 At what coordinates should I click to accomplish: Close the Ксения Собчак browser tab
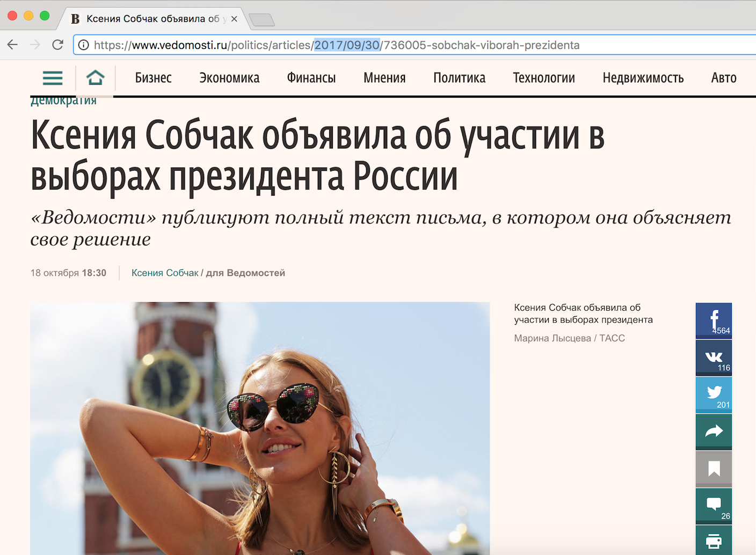pos(234,19)
